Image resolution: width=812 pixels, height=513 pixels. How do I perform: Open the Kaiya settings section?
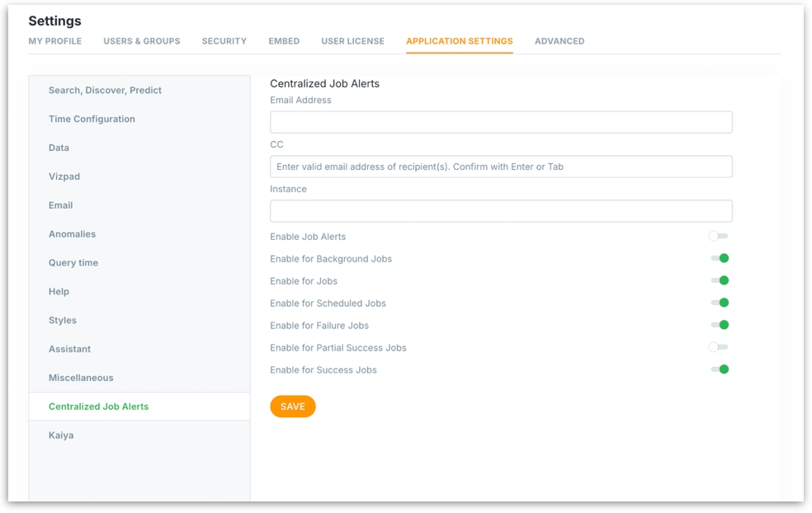point(61,435)
